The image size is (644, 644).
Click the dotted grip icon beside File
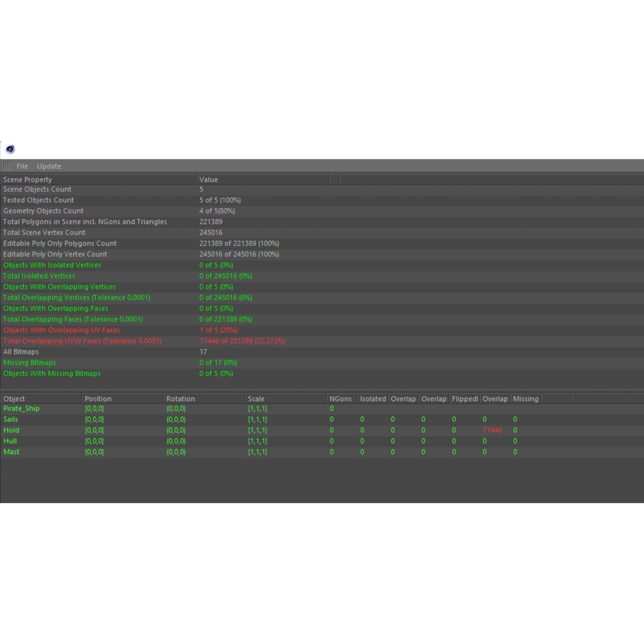pyautogui.click(x=7, y=166)
